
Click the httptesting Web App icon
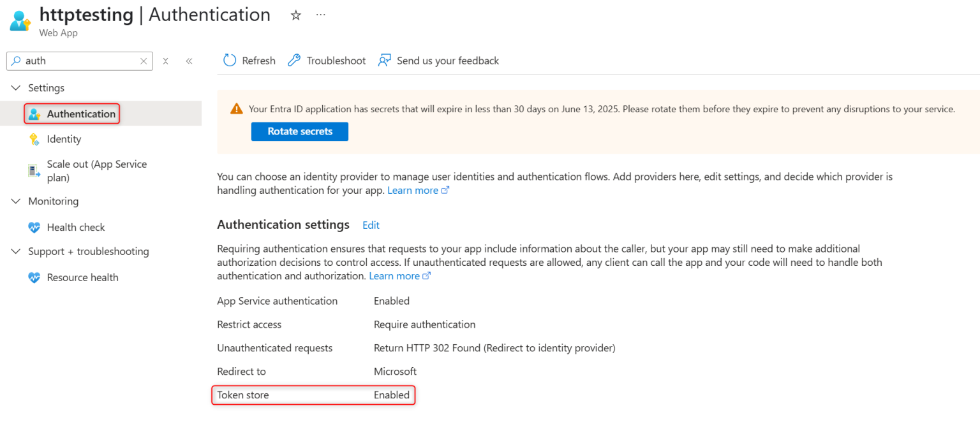click(20, 20)
